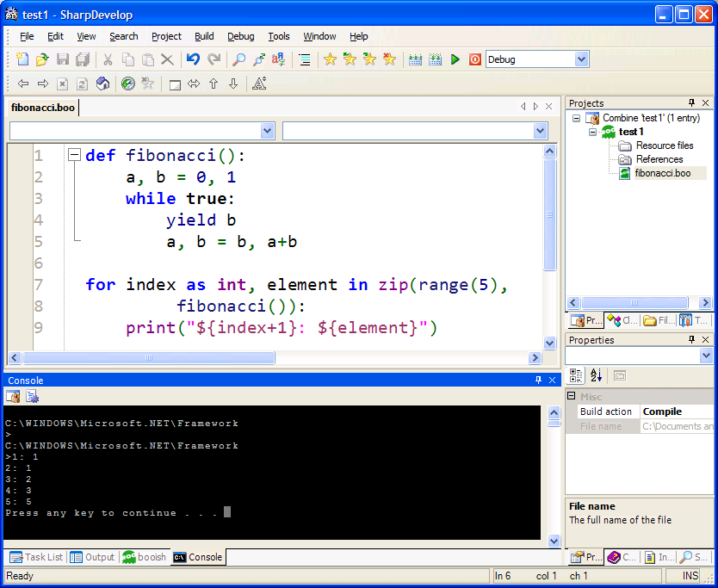Open the left class dropdown above editor
Viewport: 718px width, 588px height.
pyautogui.click(x=268, y=131)
